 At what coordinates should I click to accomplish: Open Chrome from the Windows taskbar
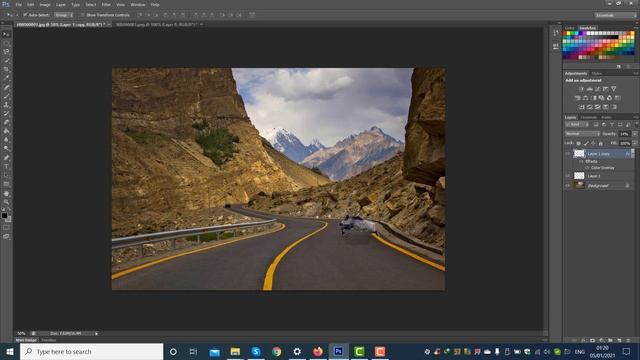[277, 351]
